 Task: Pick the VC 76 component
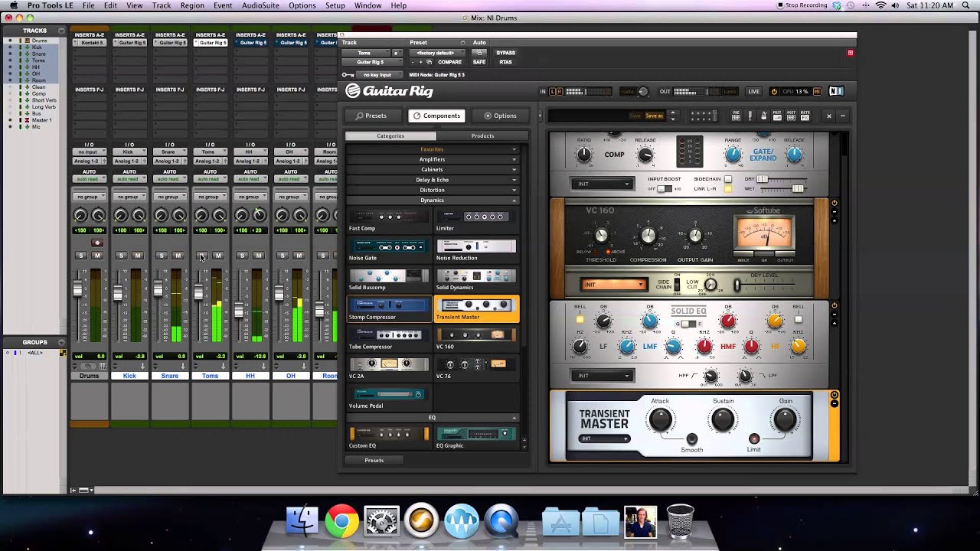(476, 368)
